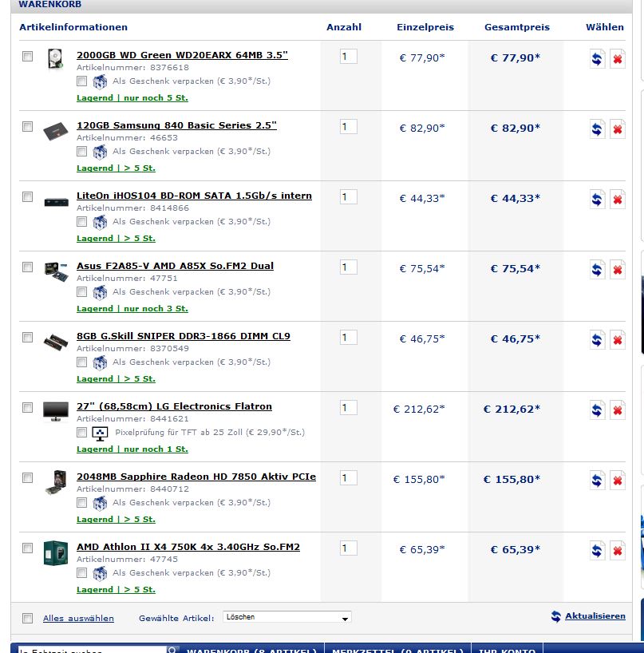Open 2048MB Sapphire Radeon HD 7850 link
The height and width of the screenshot is (653, 644).
196,477
